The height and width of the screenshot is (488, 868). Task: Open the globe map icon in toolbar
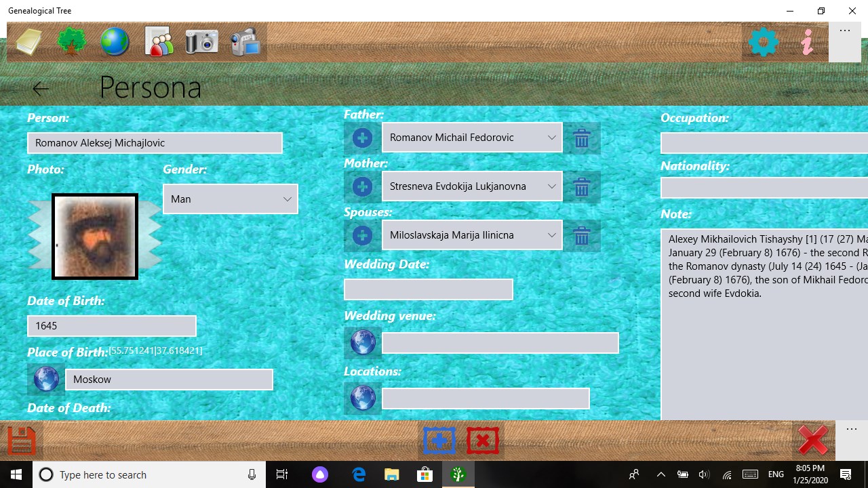[x=115, y=42]
